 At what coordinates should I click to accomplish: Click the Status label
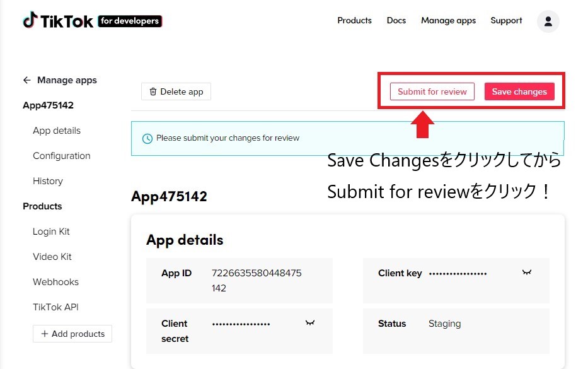point(392,324)
